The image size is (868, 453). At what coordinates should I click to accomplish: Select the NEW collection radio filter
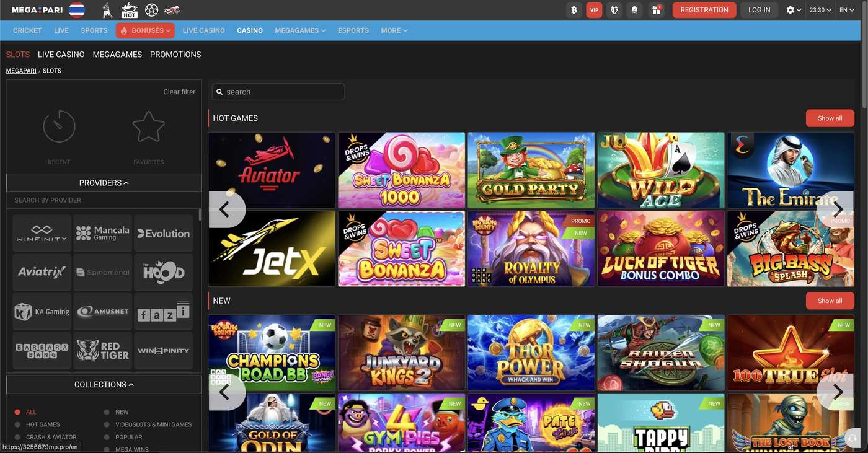[107, 412]
